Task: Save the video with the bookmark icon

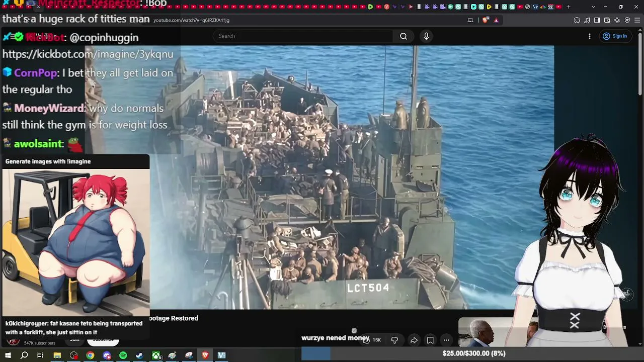Action: point(430,340)
